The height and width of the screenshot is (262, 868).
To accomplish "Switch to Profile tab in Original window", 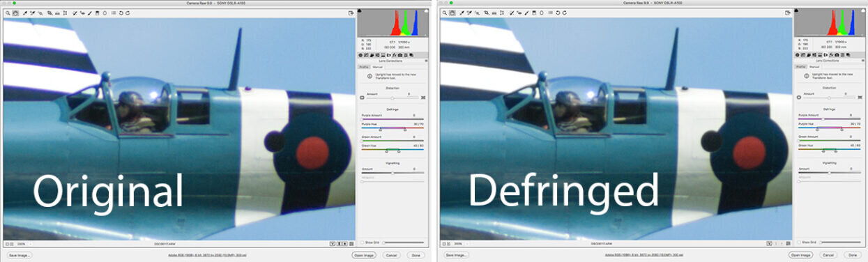I will (363, 67).
